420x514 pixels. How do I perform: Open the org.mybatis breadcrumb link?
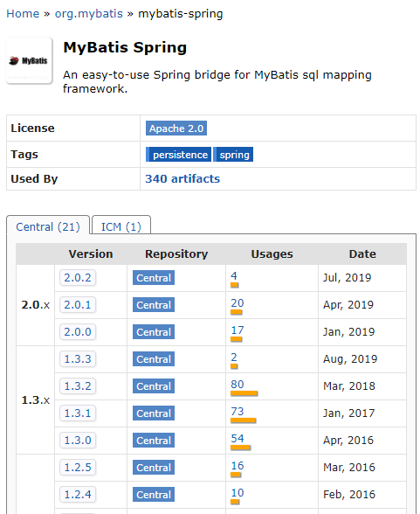89,14
